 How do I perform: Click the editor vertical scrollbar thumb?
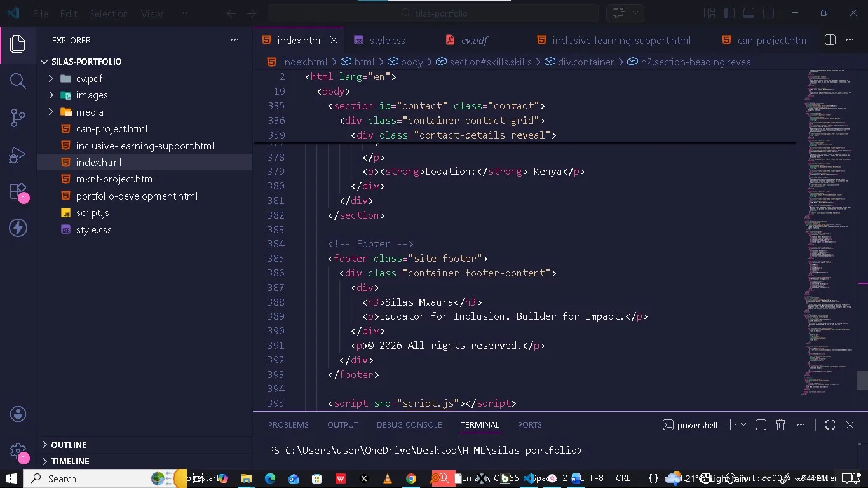[862, 381]
